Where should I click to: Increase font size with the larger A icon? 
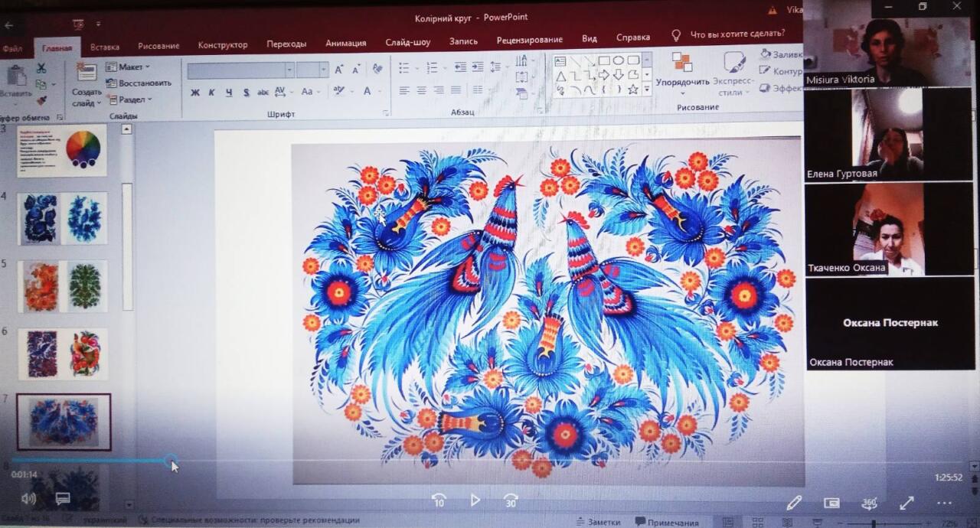[339, 70]
